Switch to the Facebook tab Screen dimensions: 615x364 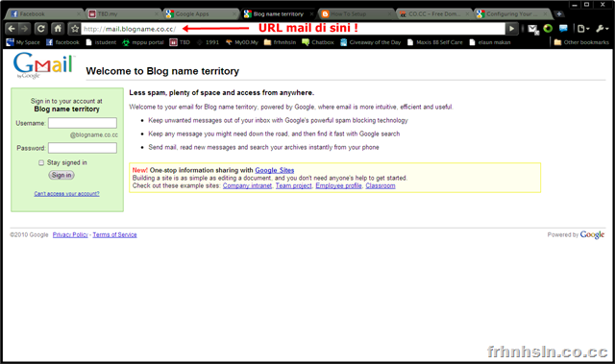[x=44, y=13]
